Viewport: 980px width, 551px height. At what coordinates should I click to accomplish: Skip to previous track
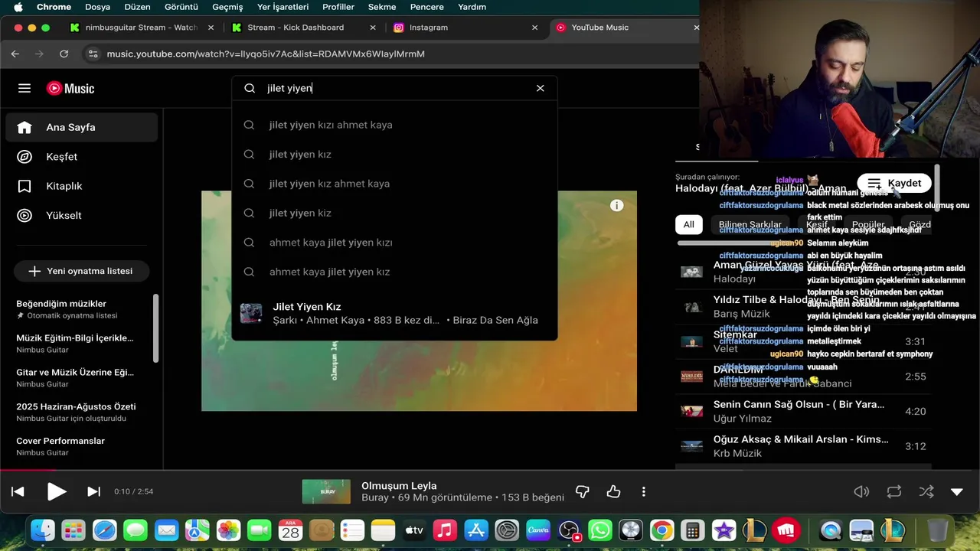point(18,491)
